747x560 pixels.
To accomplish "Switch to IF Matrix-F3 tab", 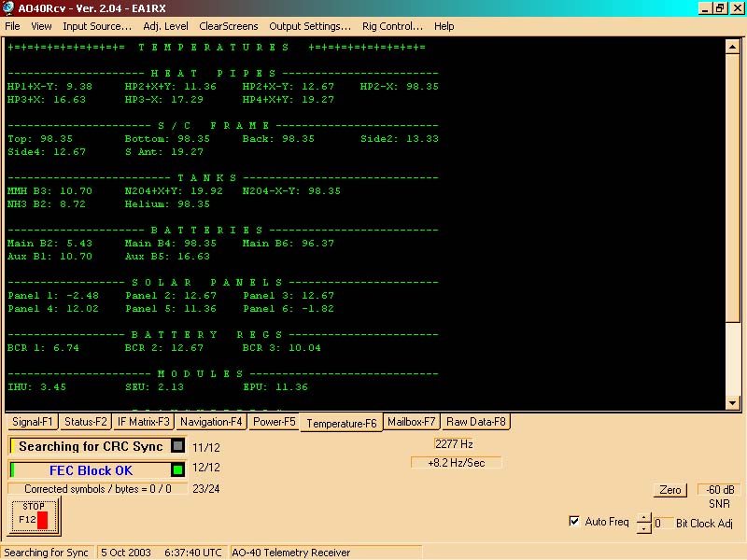I will coord(144,422).
